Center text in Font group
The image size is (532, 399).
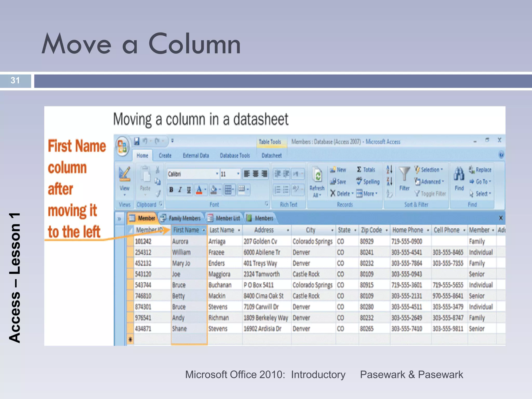point(256,174)
